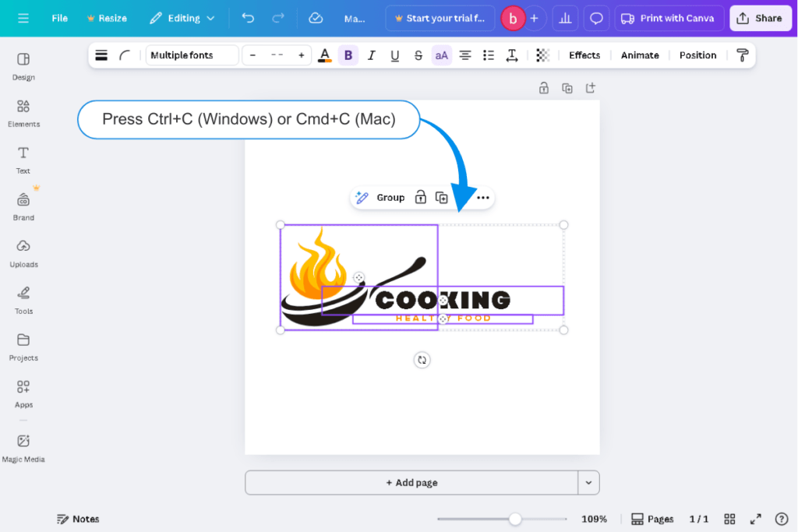This screenshot has width=798, height=532.
Task: Copy style using the paint roller icon
Action: click(x=741, y=55)
